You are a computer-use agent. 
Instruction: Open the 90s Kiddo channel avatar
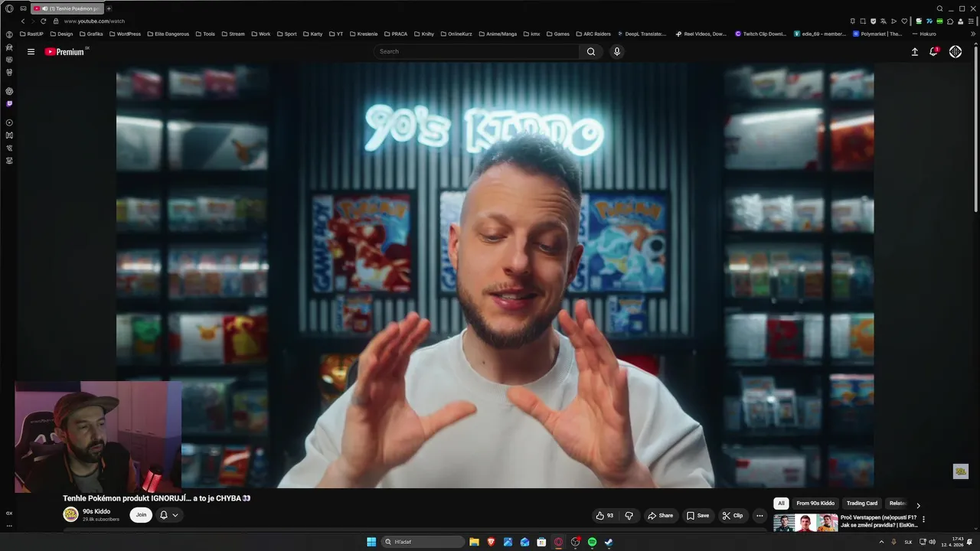tap(70, 514)
